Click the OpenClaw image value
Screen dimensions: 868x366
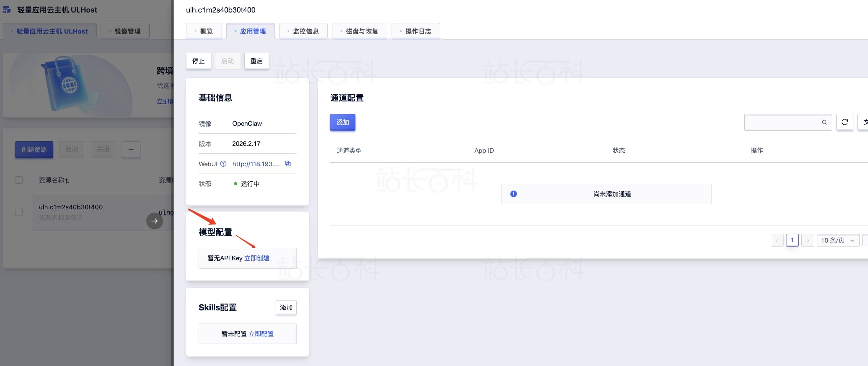click(x=247, y=123)
